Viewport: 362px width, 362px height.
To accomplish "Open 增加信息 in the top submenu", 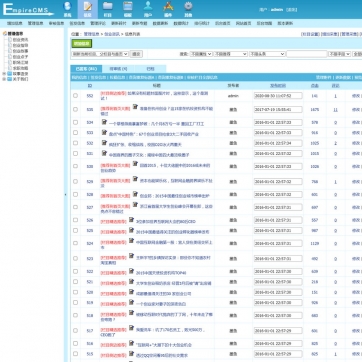I will [15, 23].
